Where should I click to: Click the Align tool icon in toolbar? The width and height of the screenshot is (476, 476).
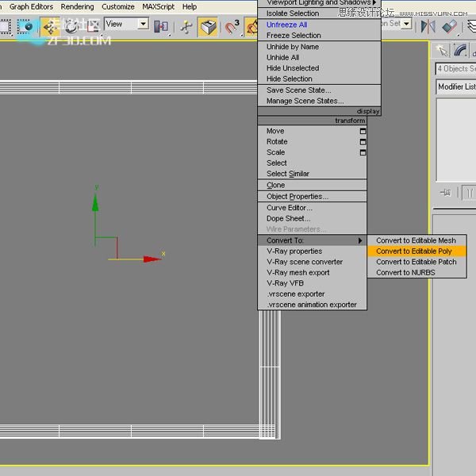click(450, 26)
